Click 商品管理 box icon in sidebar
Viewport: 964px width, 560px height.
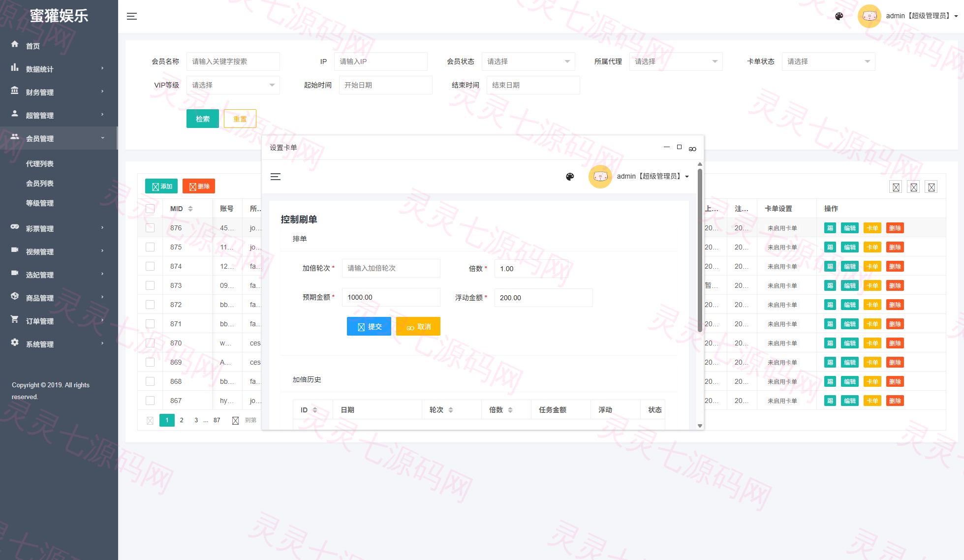(x=15, y=296)
